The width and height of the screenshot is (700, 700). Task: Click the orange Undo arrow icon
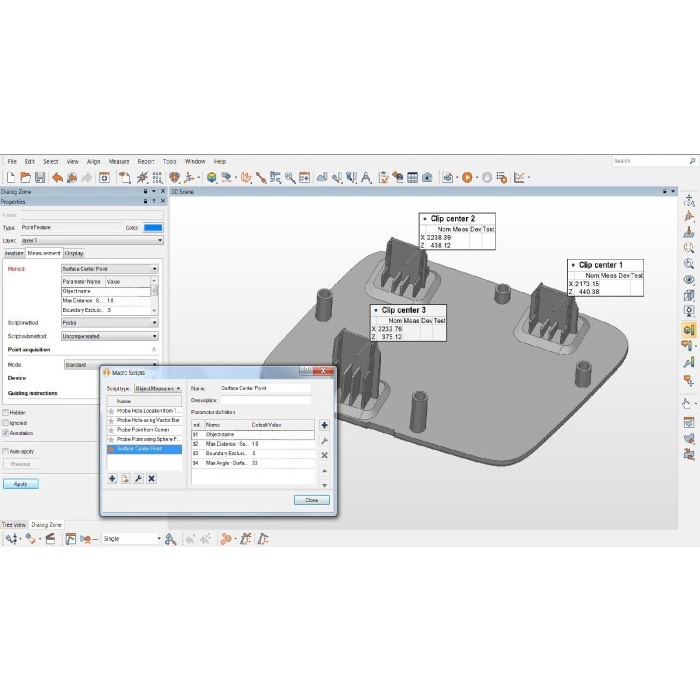click(x=58, y=177)
